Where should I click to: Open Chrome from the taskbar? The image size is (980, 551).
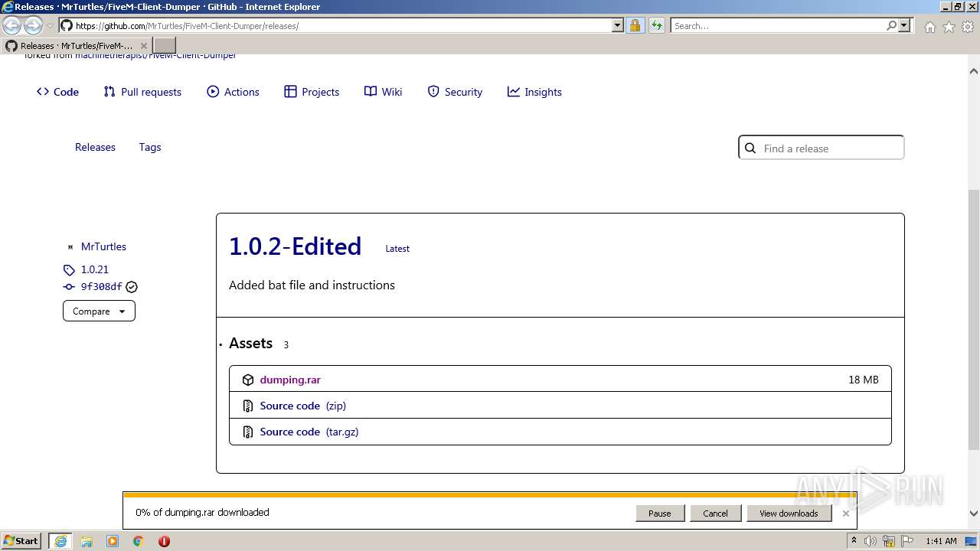coord(139,541)
